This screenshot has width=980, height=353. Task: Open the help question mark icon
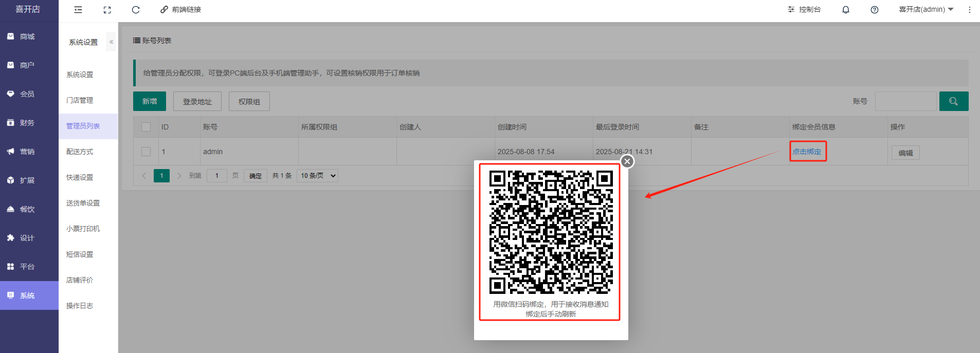coord(875,10)
